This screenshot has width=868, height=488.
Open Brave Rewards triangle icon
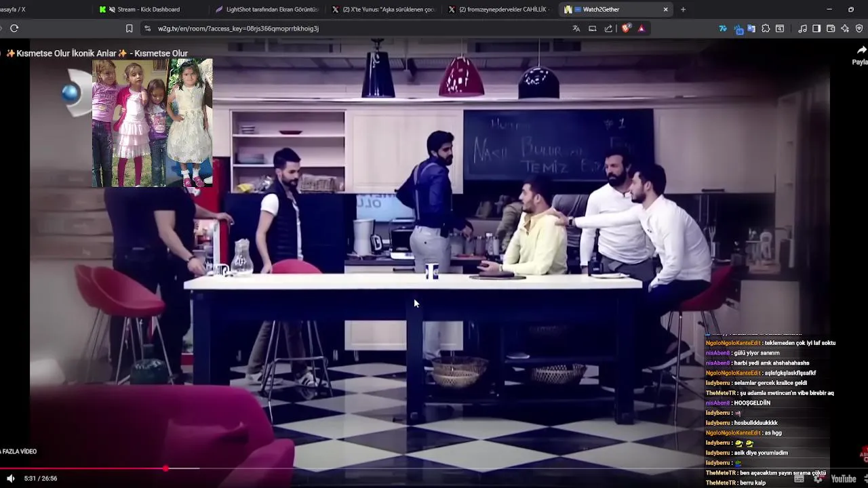tap(642, 28)
